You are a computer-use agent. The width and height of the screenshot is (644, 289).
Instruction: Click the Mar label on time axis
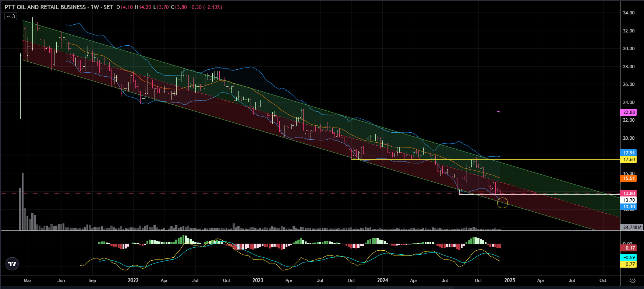[x=28, y=280]
